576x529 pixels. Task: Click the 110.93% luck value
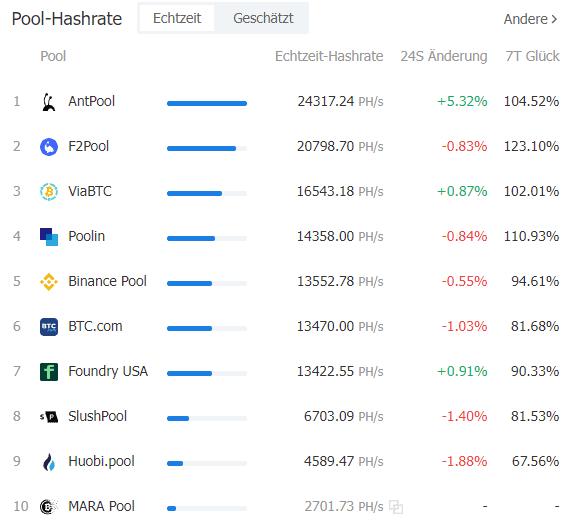pyautogui.click(x=532, y=236)
